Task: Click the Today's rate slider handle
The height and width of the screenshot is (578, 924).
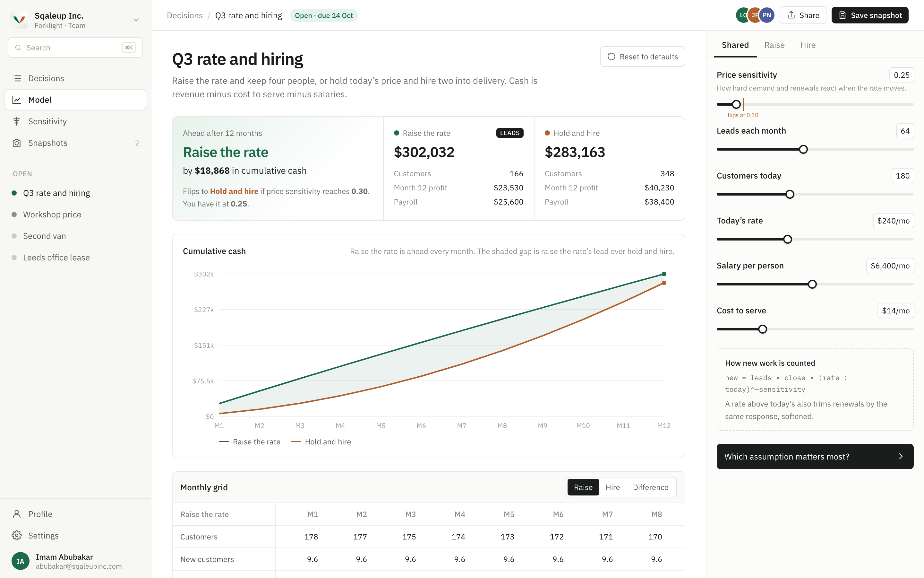Action: click(x=787, y=239)
